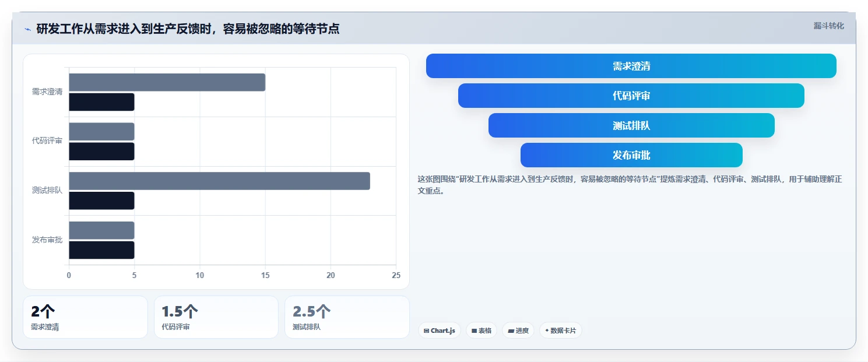Image resolution: width=868 pixels, height=362 pixels.
Task: Click the dark 代码评审 bar in chart
Action: pos(102,152)
